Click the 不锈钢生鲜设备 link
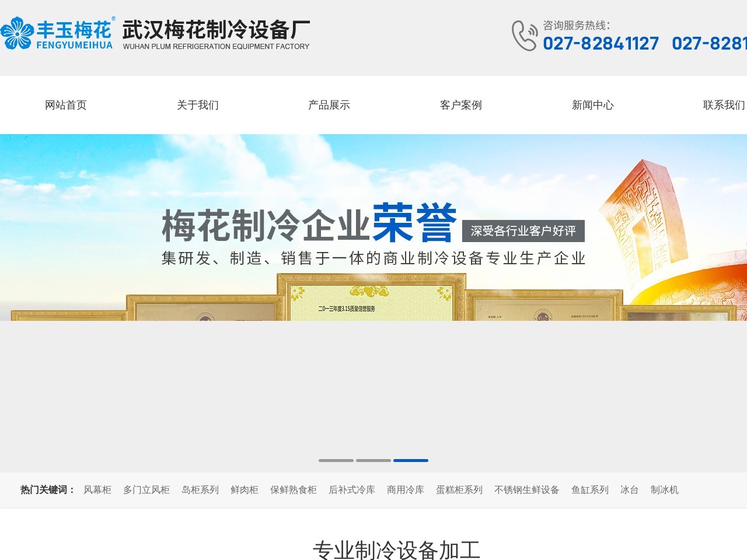This screenshot has height=560, width=747. 527,490
